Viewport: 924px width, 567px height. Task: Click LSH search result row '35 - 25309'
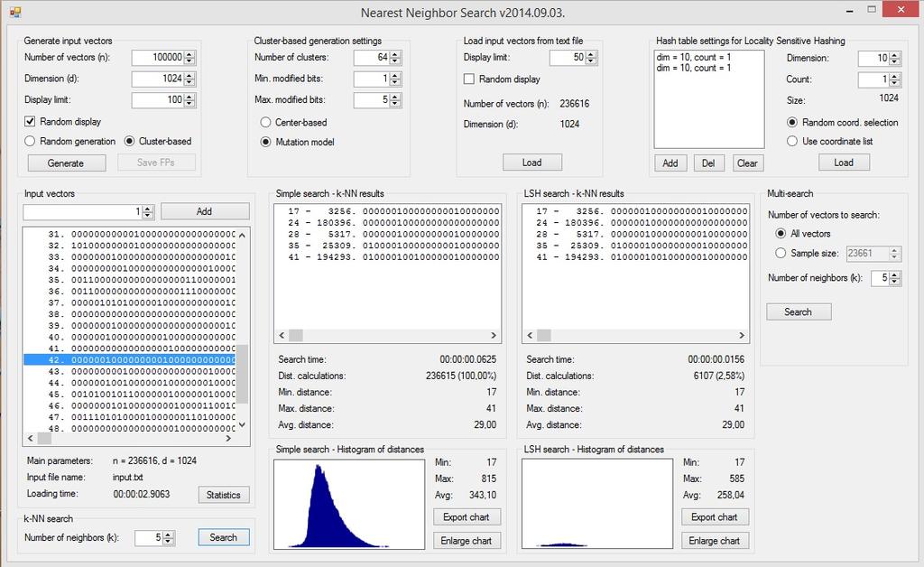(635, 246)
